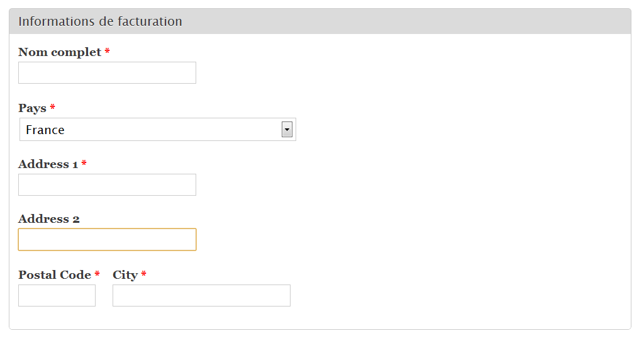This screenshot has height=338, width=644.
Task: Focus the Address 1 input box
Action: 107,185
